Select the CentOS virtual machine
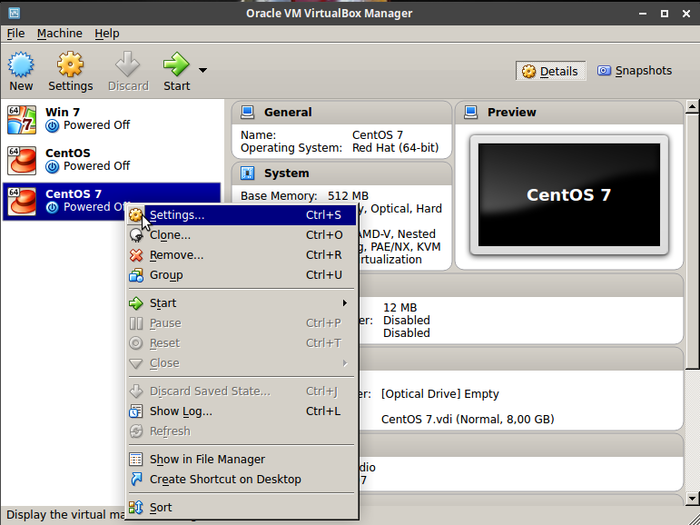The height and width of the screenshot is (525, 700). [112, 160]
